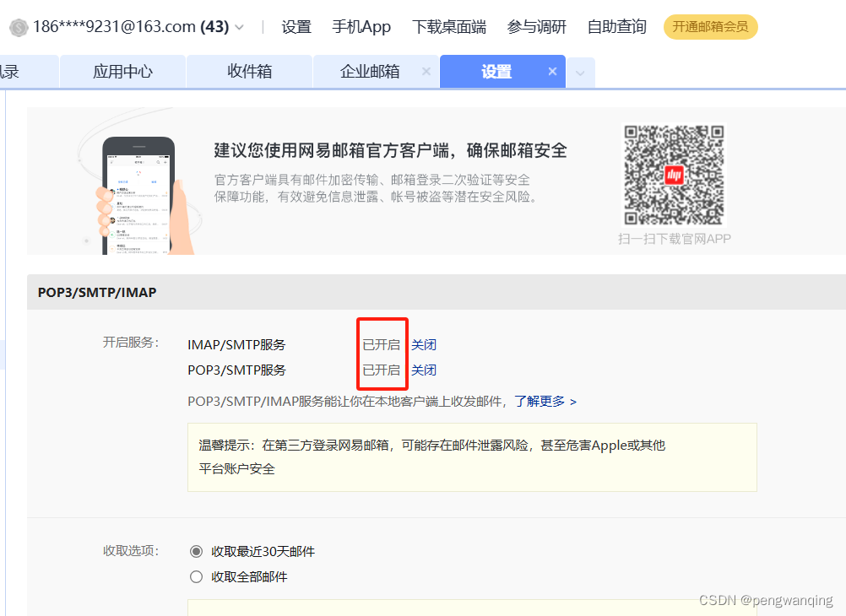Screen dimensions: 846x616
Task: Click 关闭 for IMAP/SMTP服务
Action: click(424, 344)
